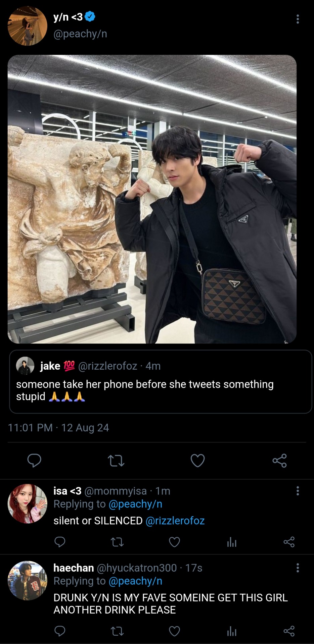The height and width of the screenshot is (644, 314).
Task: Open the @rizzlerofoz mention link
Action: 175,521
